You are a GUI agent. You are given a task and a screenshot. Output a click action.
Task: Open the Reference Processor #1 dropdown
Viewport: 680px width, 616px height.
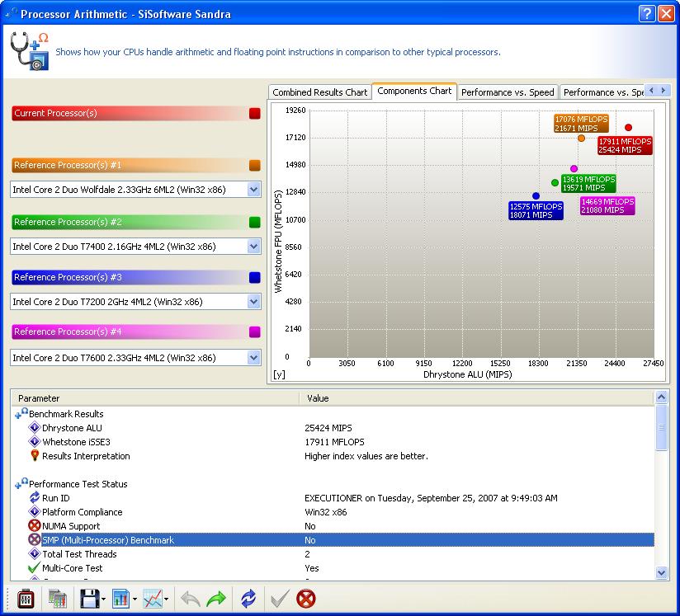coord(254,190)
